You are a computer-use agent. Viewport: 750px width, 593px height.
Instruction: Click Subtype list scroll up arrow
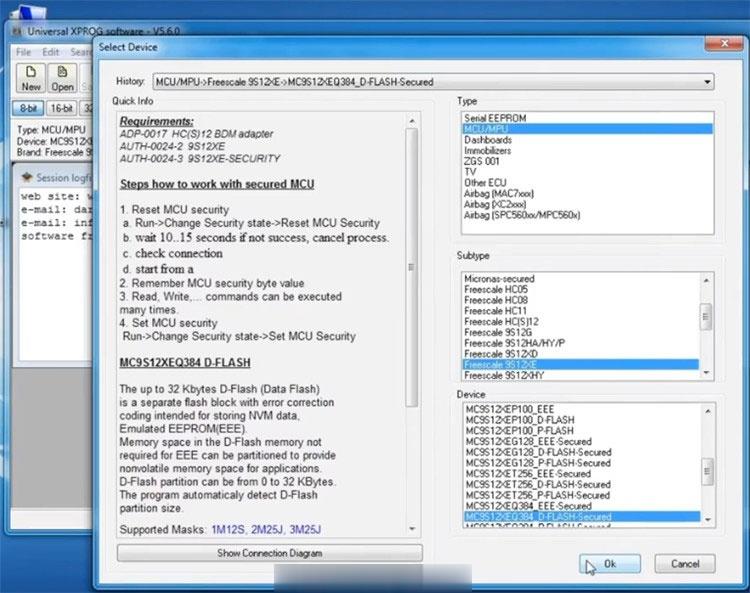tap(706, 279)
